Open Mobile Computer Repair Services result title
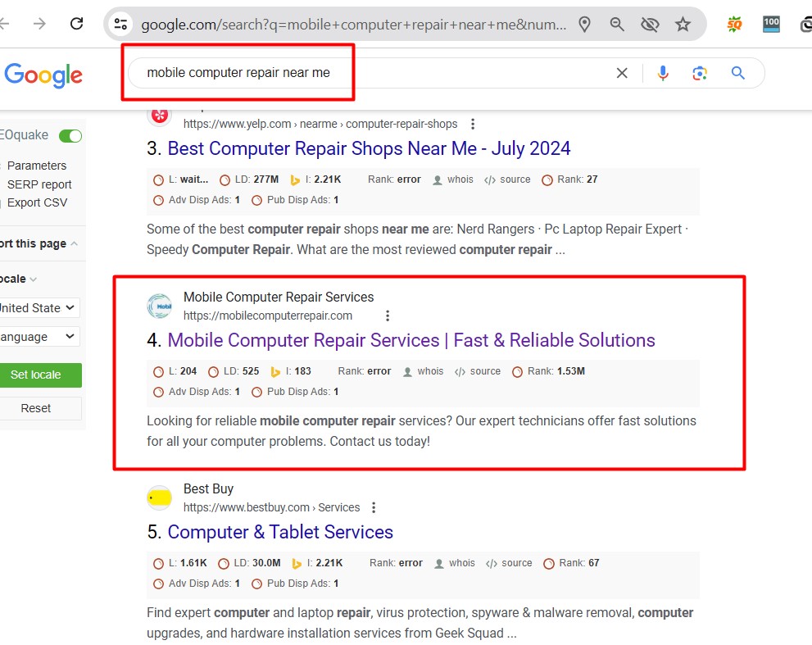 click(411, 340)
